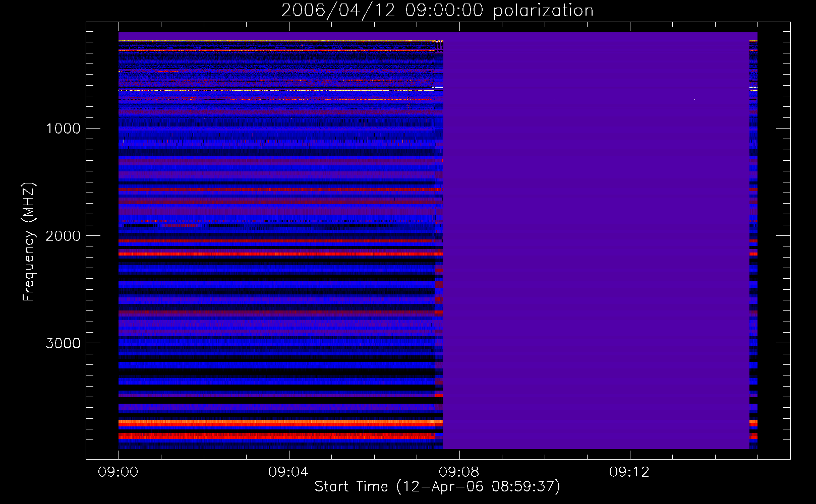The image size is (816, 504).
Task: Click the large uniform purple data-gap region
Action: point(596,241)
